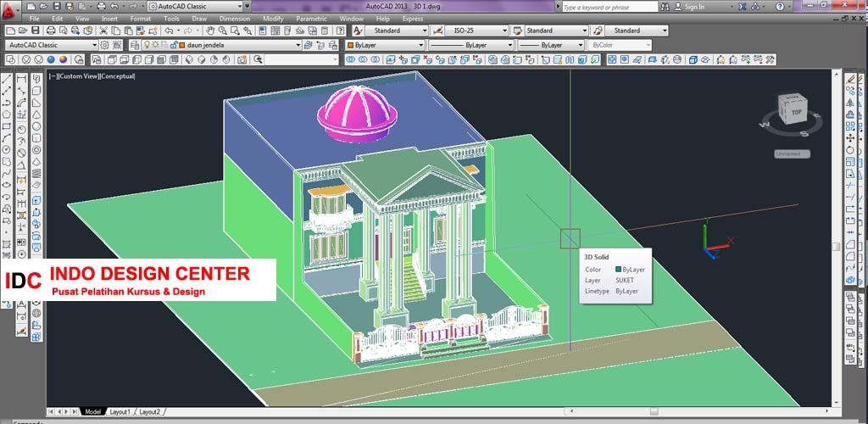Open the Modify menu
The width and height of the screenshot is (868, 424).
tap(273, 19)
